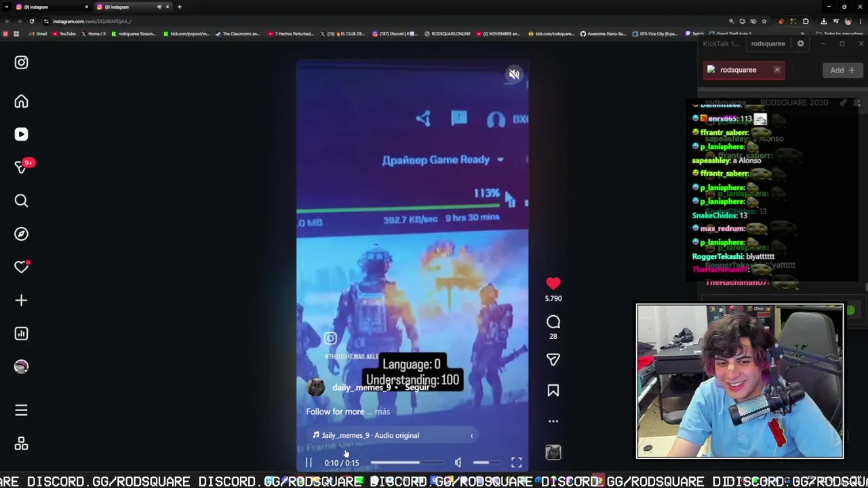Open the Explore compass icon
This screenshot has width=868, height=488.
coord(21,234)
